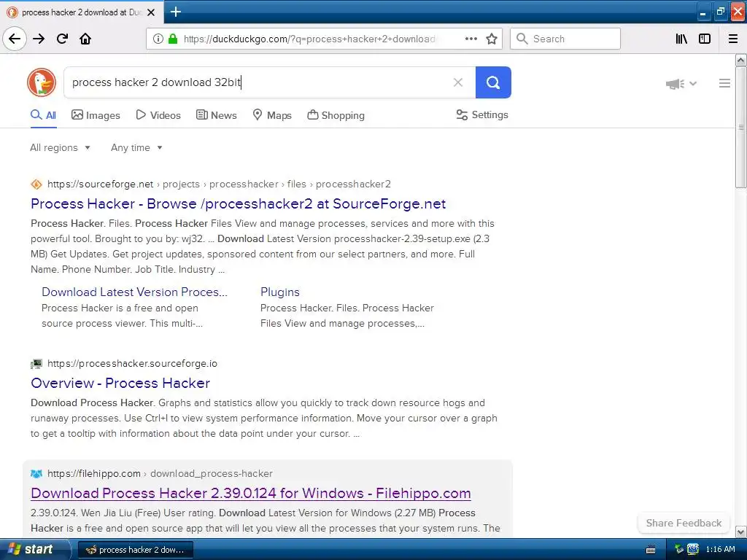The height and width of the screenshot is (560, 747).
Task: Minimize the Firefox window
Action: (x=703, y=12)
